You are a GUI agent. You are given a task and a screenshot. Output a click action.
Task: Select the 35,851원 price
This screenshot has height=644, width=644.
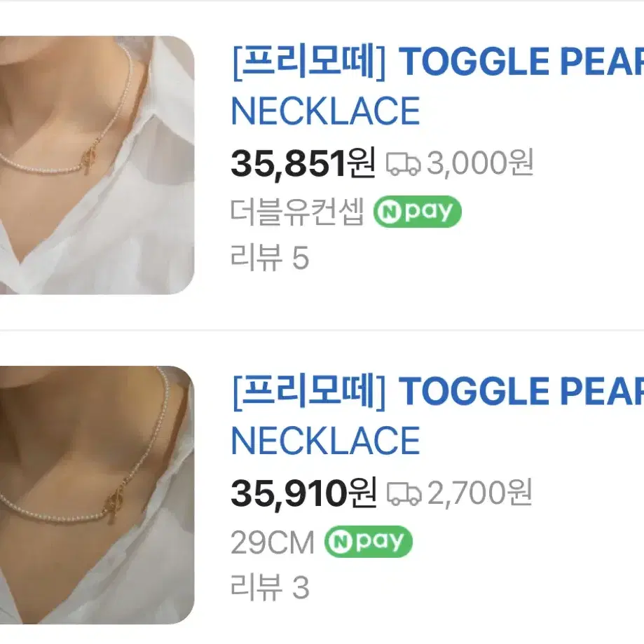(303, 164)
